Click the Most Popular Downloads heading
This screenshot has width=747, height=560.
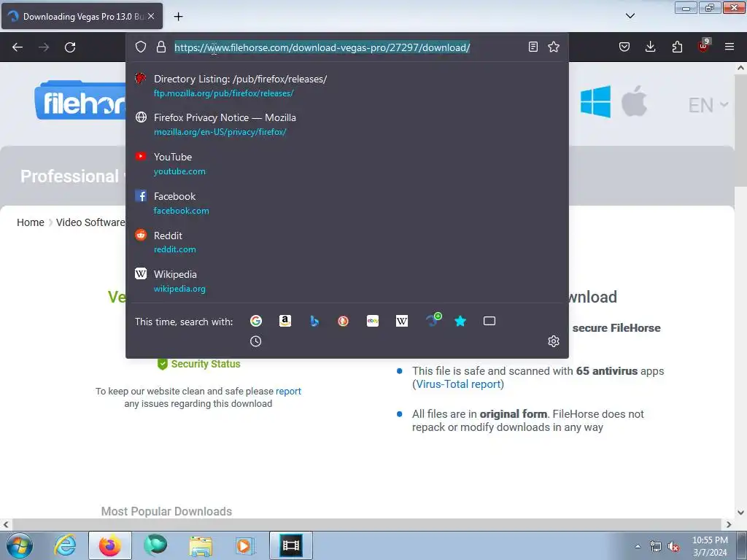pos(166,511)
